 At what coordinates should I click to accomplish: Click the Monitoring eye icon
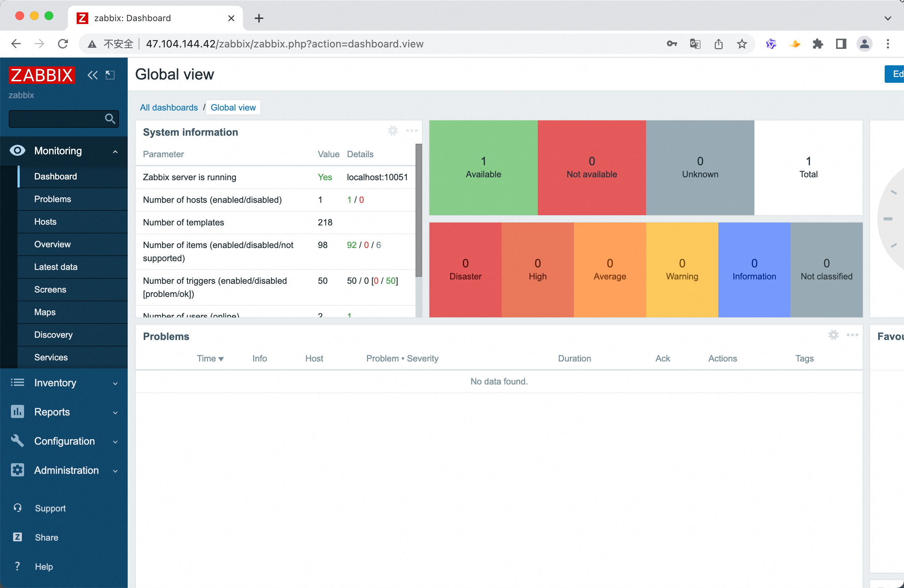coord(17,150)
